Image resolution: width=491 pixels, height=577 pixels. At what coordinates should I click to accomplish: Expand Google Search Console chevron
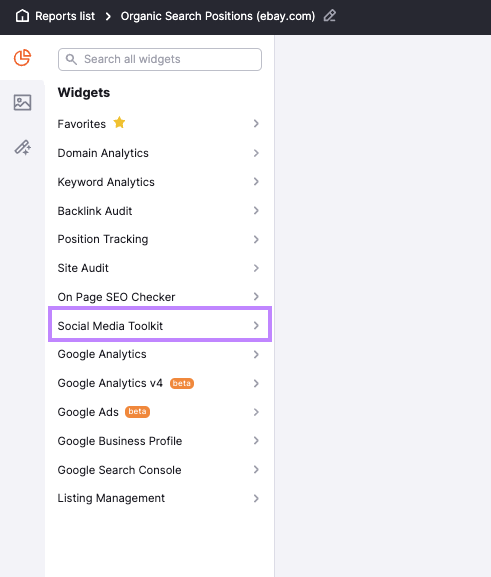[x=256, y=470]
